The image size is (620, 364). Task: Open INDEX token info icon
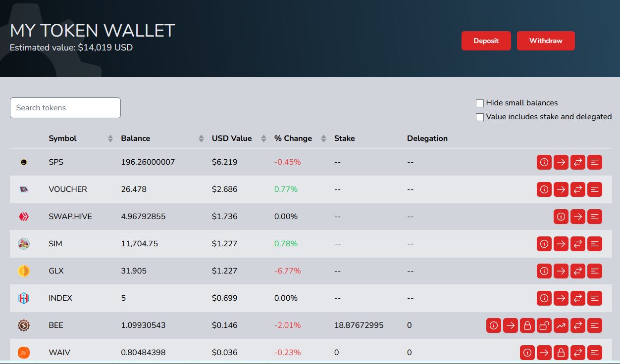coord(544,298)
